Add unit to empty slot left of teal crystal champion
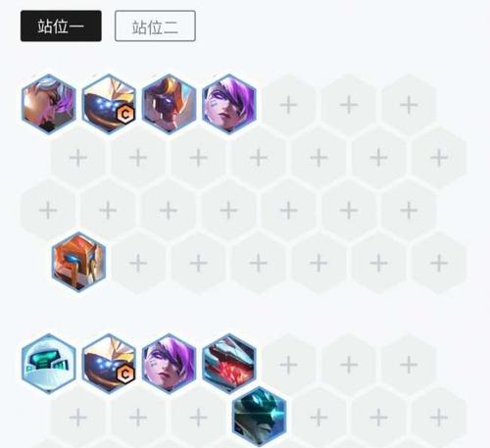The image size is (490, 448). click(x=199, y=418)
